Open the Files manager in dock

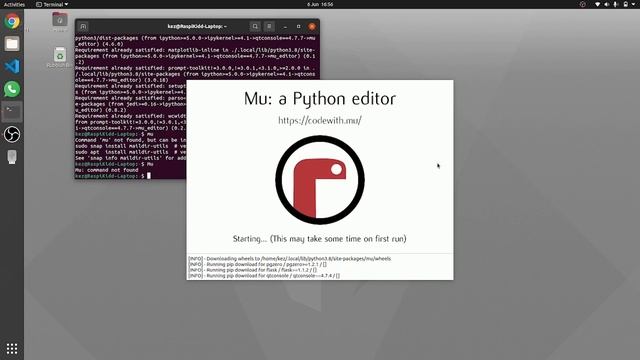coord(12,44)
